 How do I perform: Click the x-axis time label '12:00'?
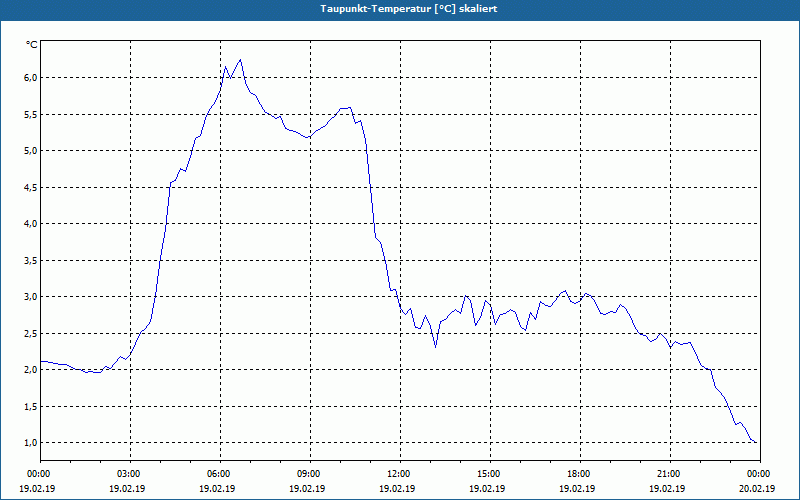pyautogui.click(x=398, y=474)
